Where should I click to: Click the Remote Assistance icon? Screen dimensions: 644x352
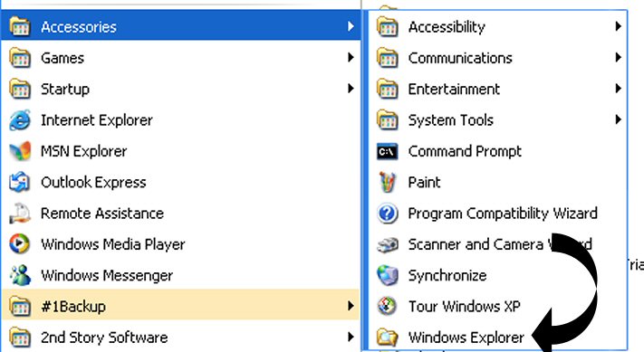[20, 214]
